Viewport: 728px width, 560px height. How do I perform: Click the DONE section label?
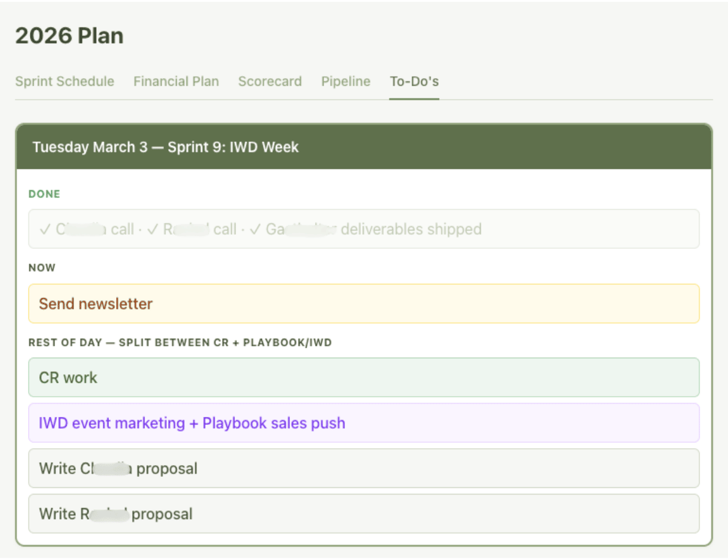(44, 194)
